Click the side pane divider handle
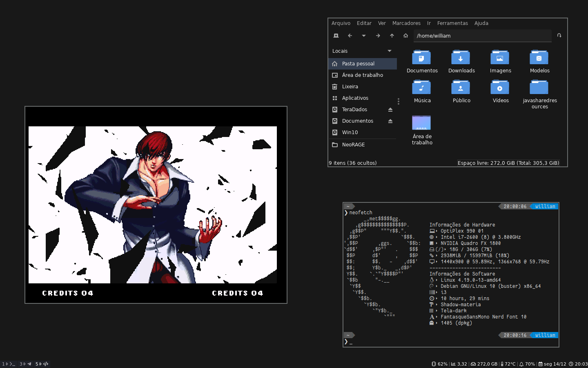Screen dimensions: 588x368 [399, 101]
